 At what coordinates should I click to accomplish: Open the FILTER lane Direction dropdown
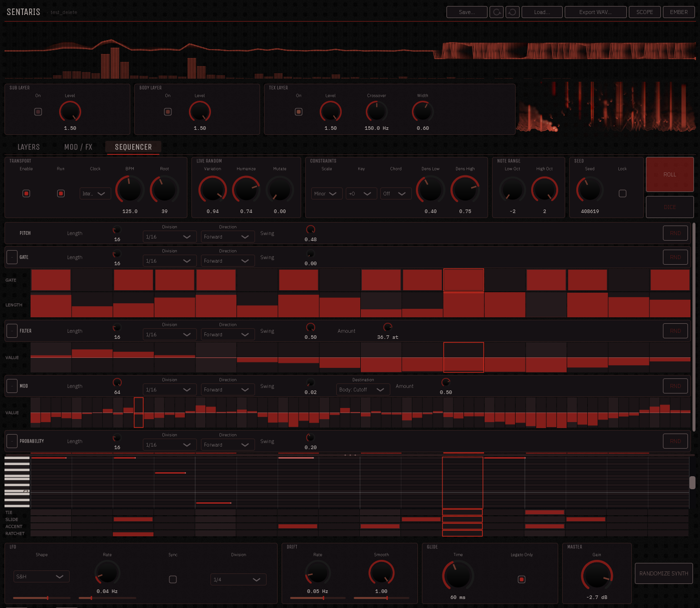[228, 334]
